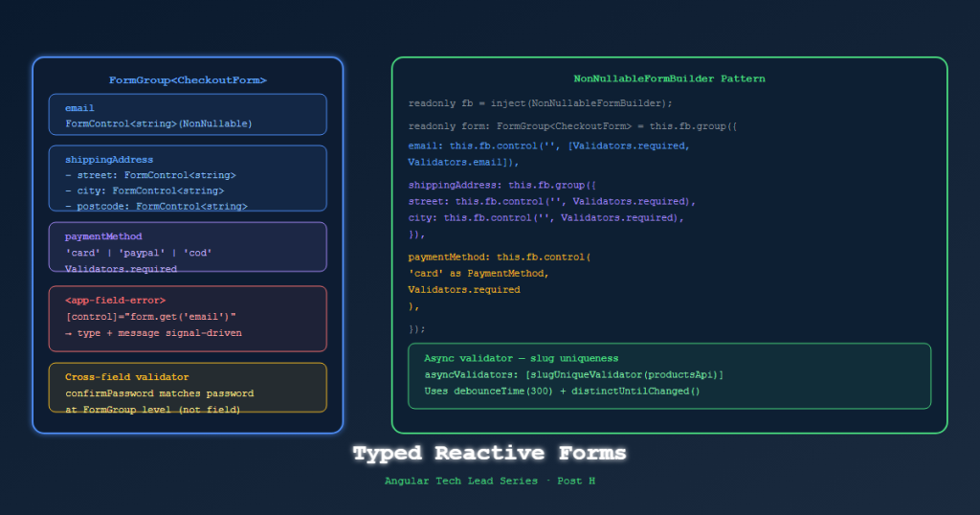Click 'at FormGroup level (not field)' text

(153, 410)
